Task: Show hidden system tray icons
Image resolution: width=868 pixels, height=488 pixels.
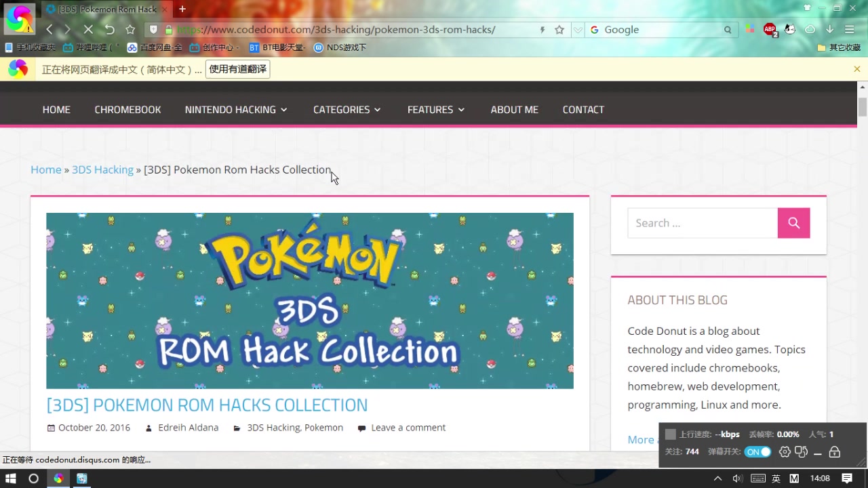Action: coord(717,479)
